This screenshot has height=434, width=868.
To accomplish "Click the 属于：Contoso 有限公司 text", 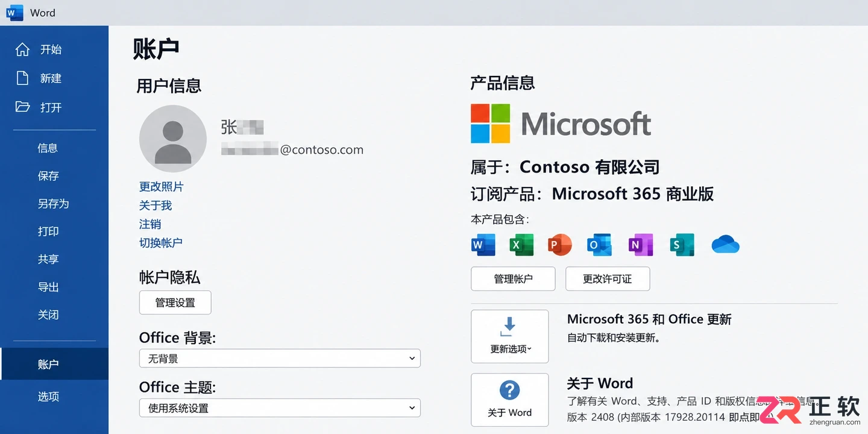I will pyautogui.click(x=565, y=166).
